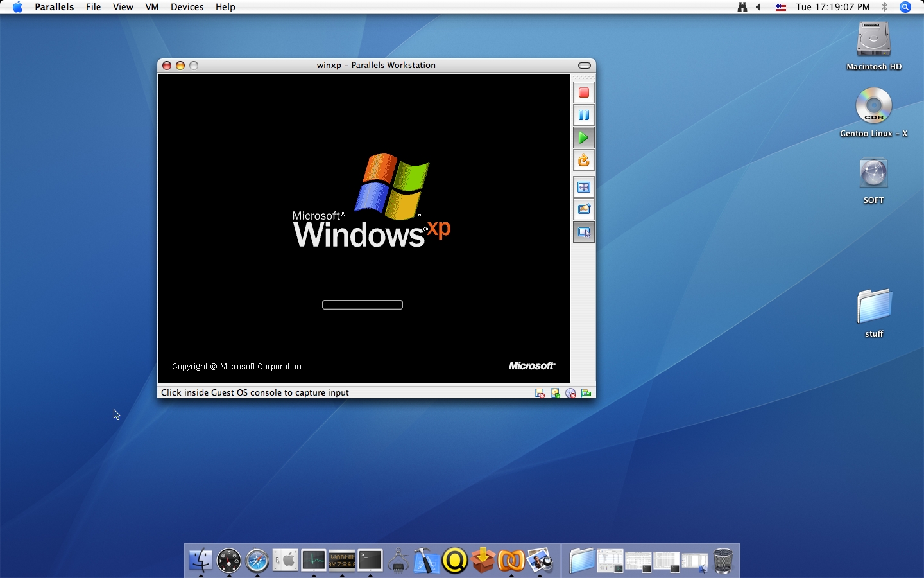Screen dimensions: 924x578
Task: Switch the VM to full screen mode
Action: 584,188
